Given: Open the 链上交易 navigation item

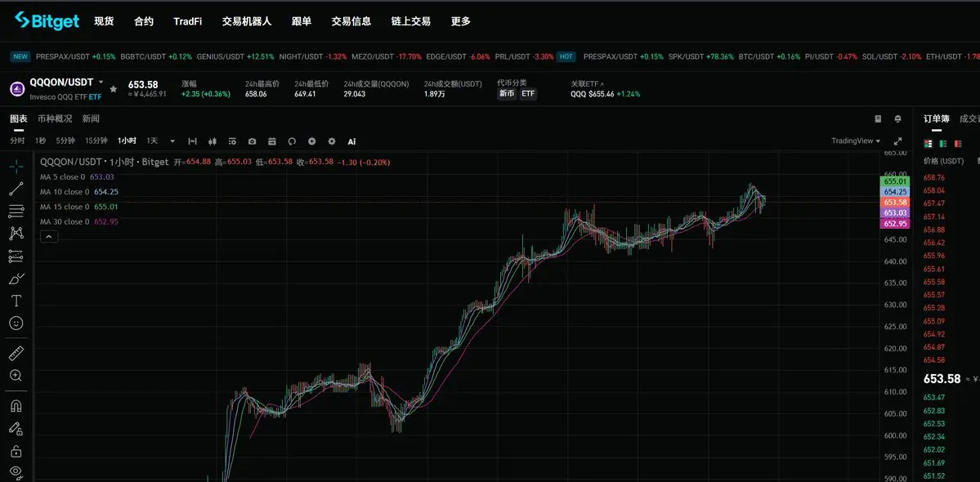Looking at the screenshot, I should (410, 21).
